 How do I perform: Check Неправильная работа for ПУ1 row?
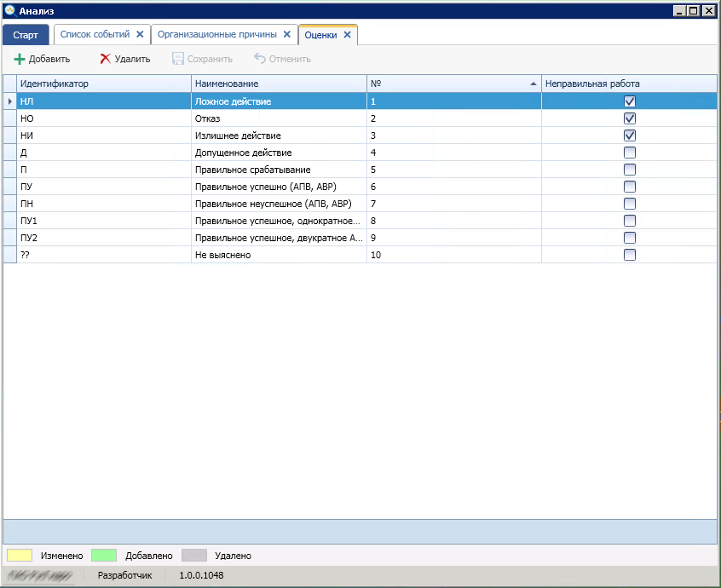click(630, 220)
